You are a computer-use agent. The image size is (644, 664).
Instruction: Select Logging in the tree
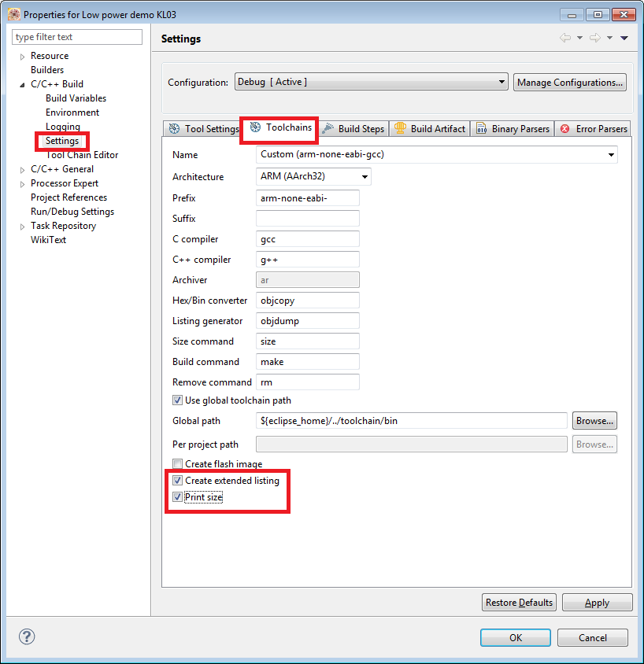tap(63, 127)
